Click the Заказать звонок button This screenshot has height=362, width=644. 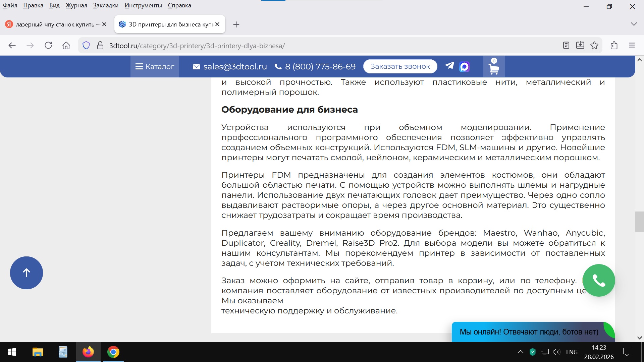coord(400,66)
